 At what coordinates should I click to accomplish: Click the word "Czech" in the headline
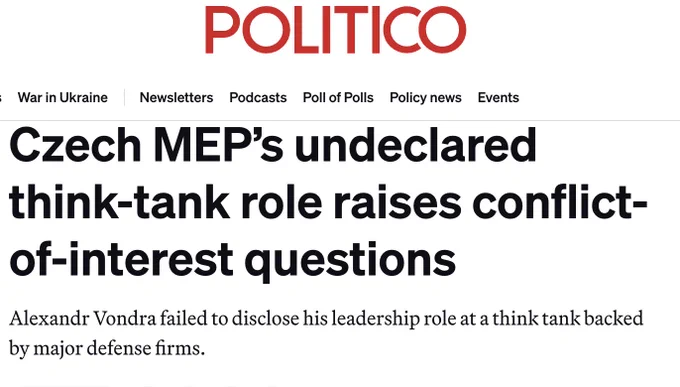coord(75,145)
